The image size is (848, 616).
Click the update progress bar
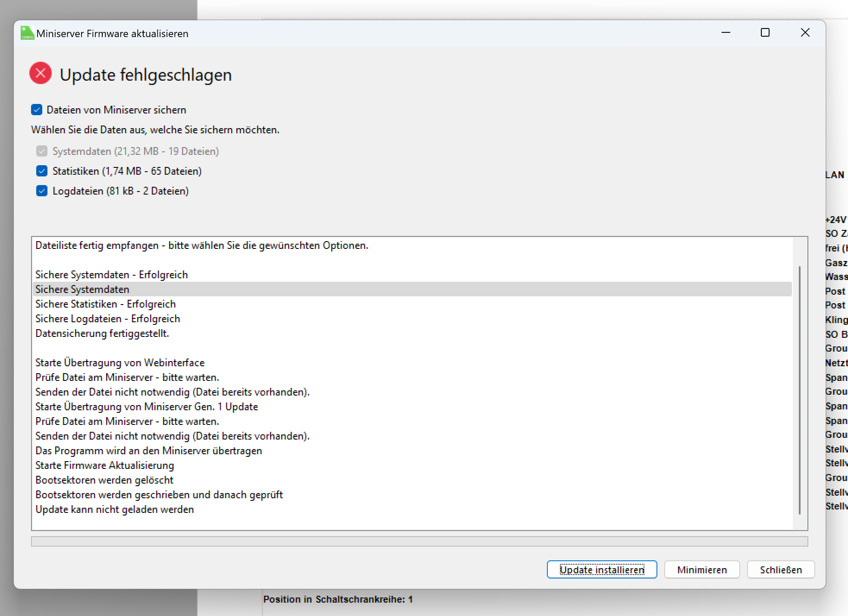point(419,541)
